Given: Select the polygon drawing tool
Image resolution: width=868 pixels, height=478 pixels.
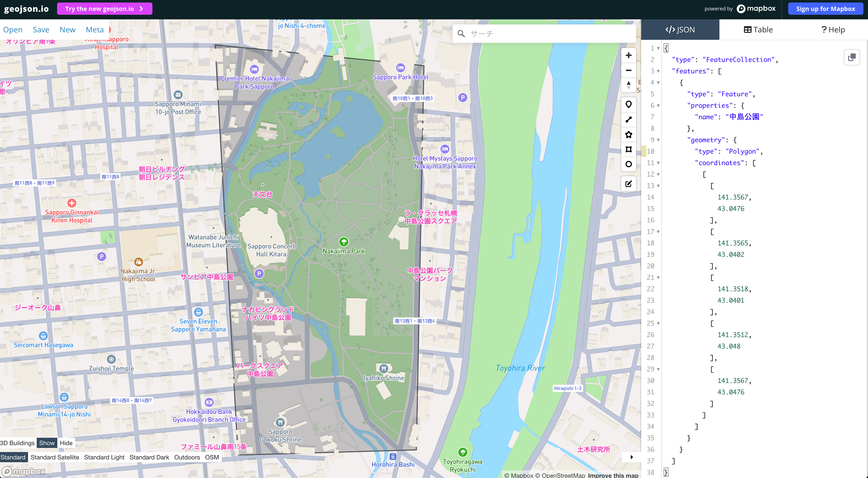Looking at the screenshot, I should (628, 135).
